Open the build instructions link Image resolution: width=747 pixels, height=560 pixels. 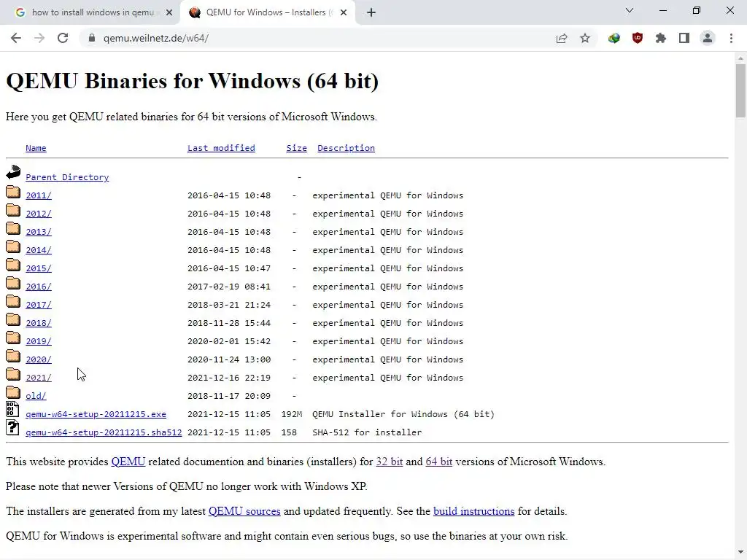click(x=473, y=511)
